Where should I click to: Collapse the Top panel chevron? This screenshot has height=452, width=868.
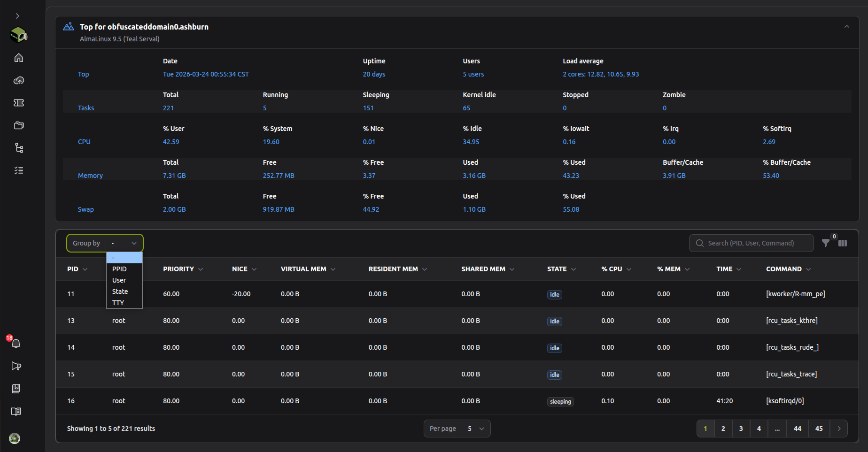tap(847, 27)
